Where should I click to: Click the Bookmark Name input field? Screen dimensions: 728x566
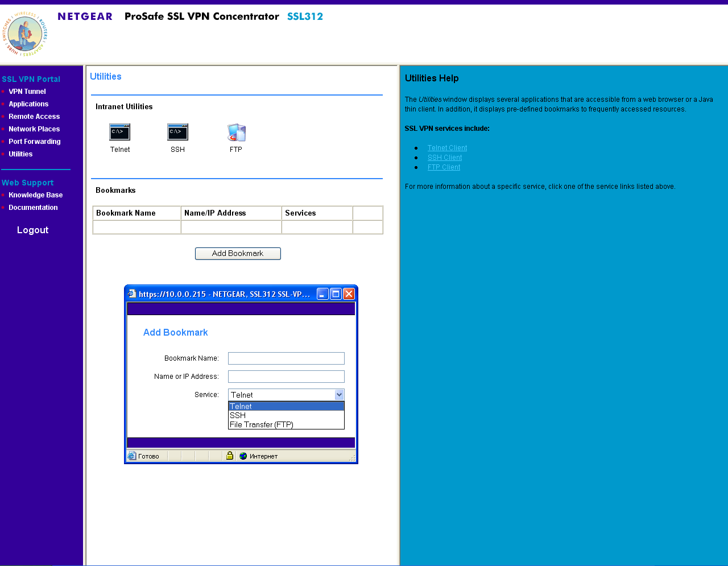[x=286, y=358]
